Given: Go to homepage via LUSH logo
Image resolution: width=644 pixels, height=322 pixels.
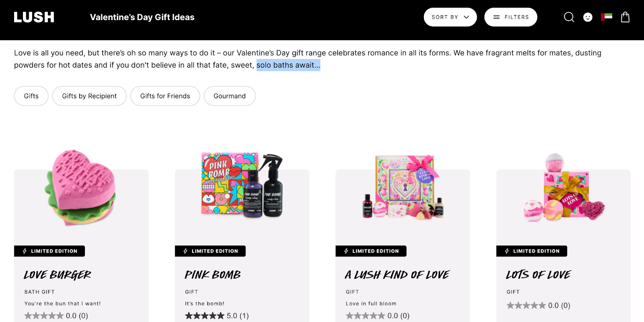Looking at the screenshot, I should [x=34, y=17].
